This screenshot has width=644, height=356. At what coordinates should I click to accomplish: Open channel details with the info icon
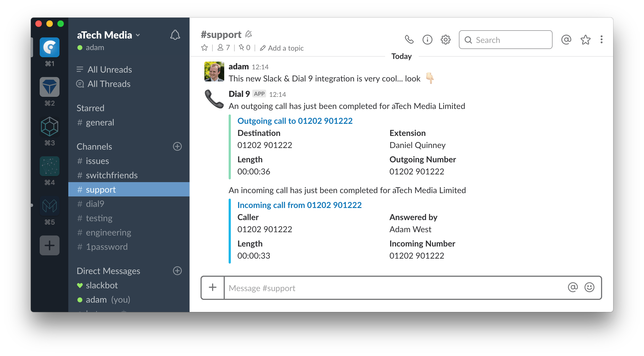[x=427, y=40]
